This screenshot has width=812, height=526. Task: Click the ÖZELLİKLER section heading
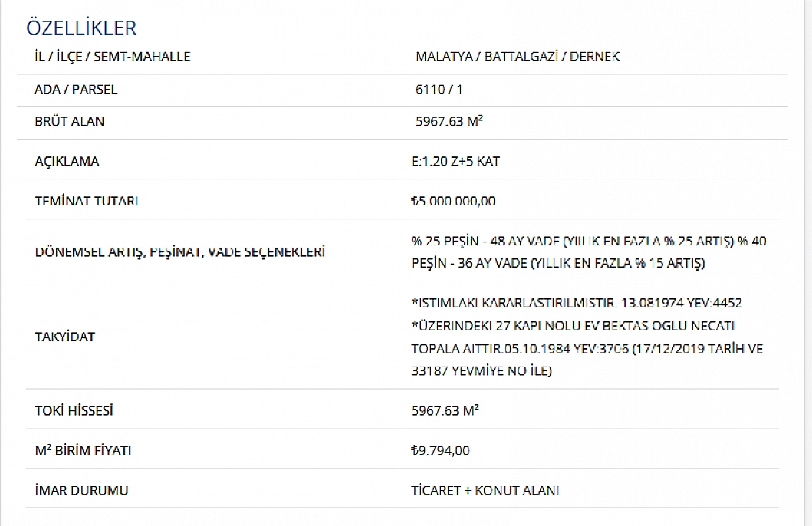tap(81, 28)
